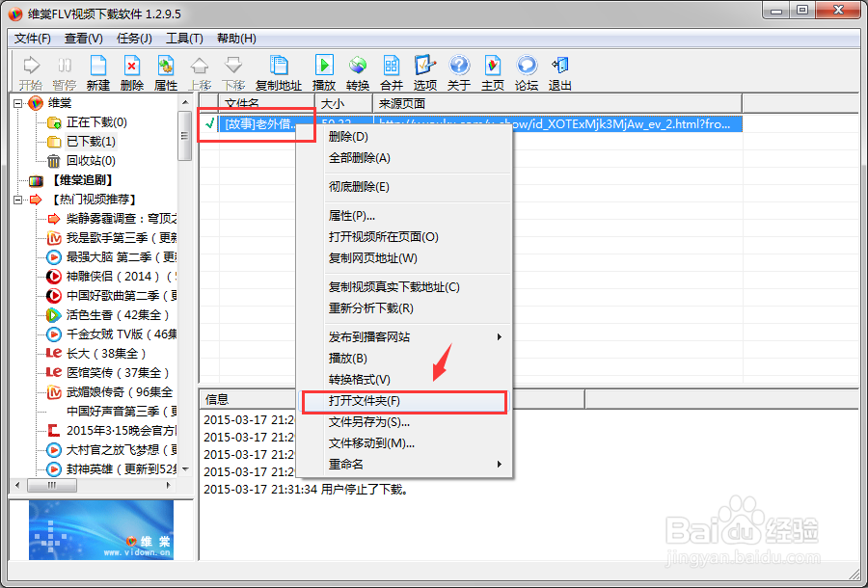Expand the 重命名 submenu arrow
The height and width of the screenshot is (588, 868).
tap(500, 464)
